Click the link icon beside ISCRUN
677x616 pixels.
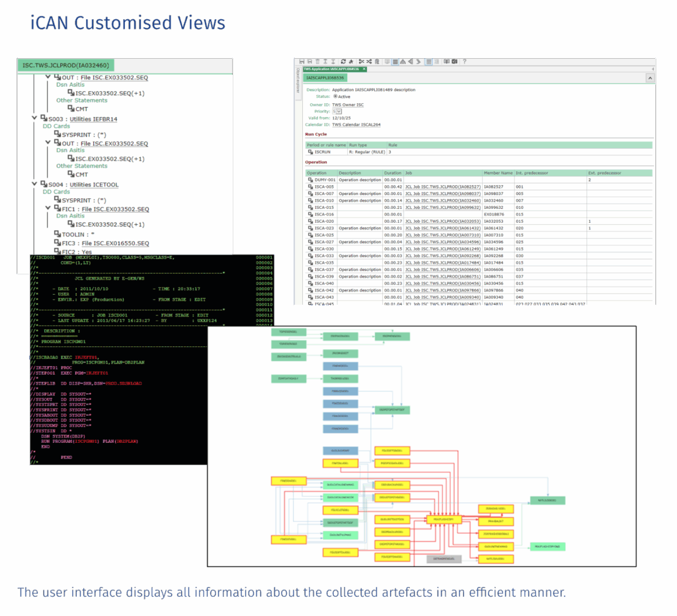[310, 152]
